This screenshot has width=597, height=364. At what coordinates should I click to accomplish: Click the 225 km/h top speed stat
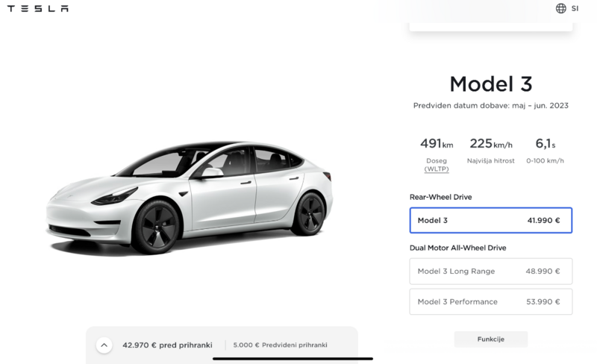[x=491, y=144]
